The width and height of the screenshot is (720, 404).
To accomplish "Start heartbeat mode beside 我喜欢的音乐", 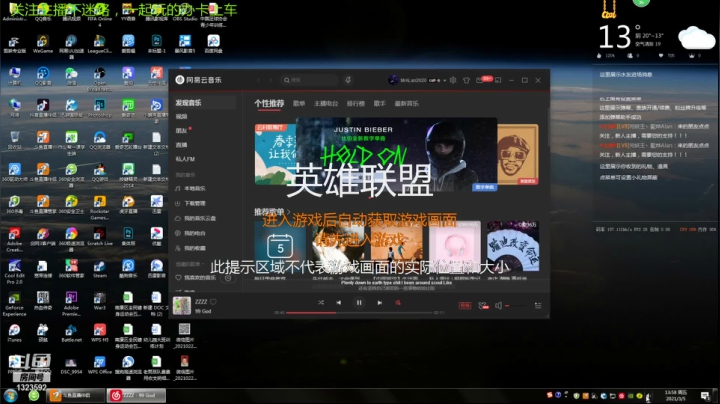I will coord(228,278).
